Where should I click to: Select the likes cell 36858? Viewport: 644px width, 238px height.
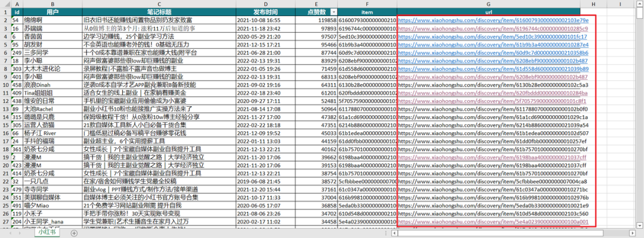pos(316,206)
